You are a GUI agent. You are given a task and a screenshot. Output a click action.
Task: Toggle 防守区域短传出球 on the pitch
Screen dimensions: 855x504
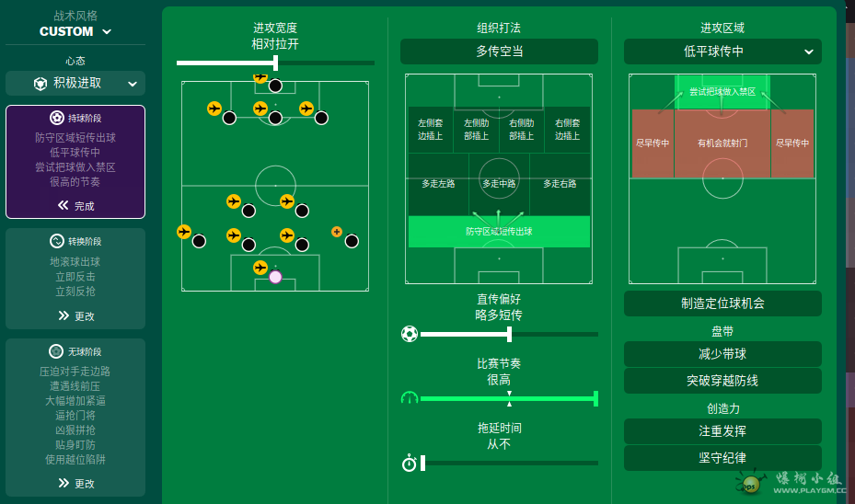coord(499,232)
